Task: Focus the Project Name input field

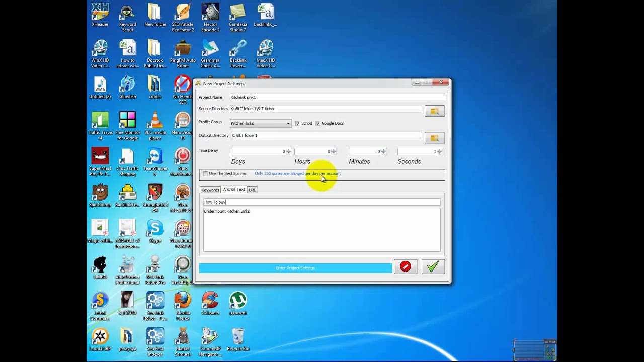Action: tap(337, 97)
